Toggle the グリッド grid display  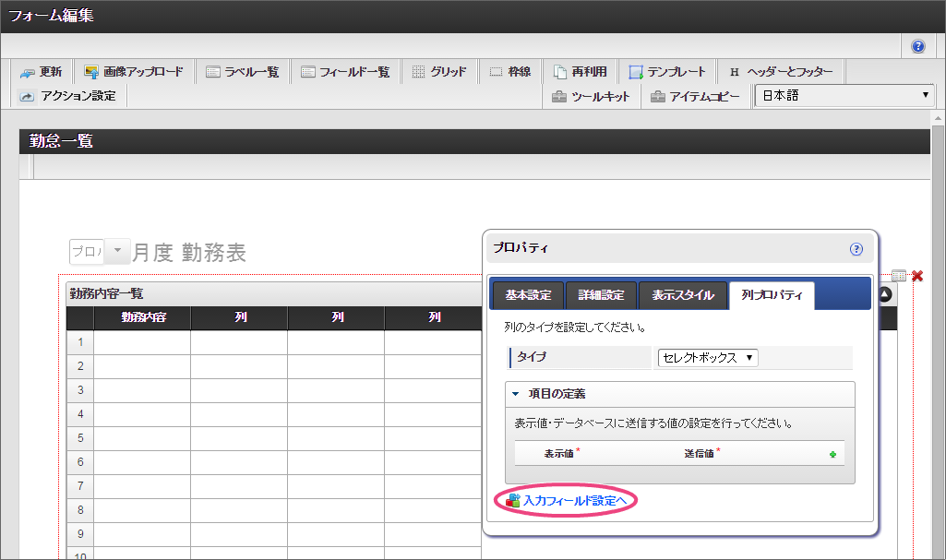click(438, 72)
